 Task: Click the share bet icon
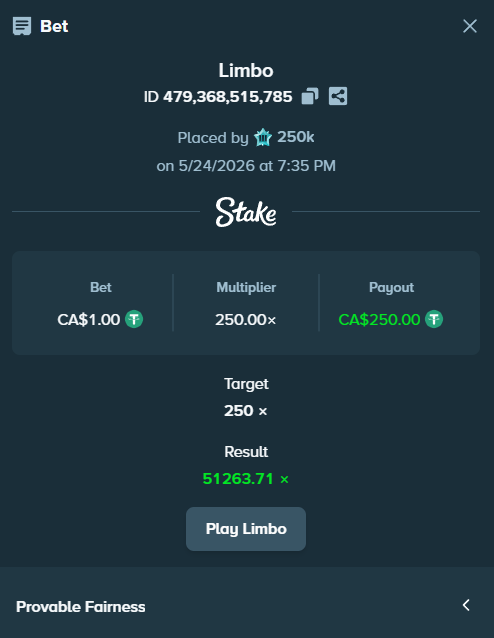[338, 96]
